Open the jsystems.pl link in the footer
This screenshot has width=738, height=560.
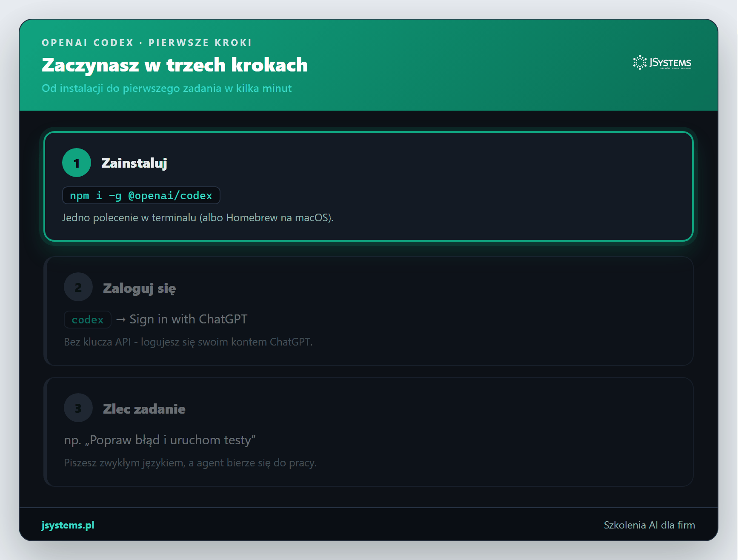68,525
